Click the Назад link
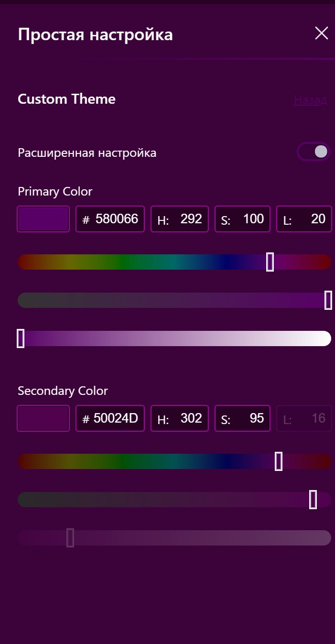The width and height of the screenshot is (335, 644). coord(310,99)
